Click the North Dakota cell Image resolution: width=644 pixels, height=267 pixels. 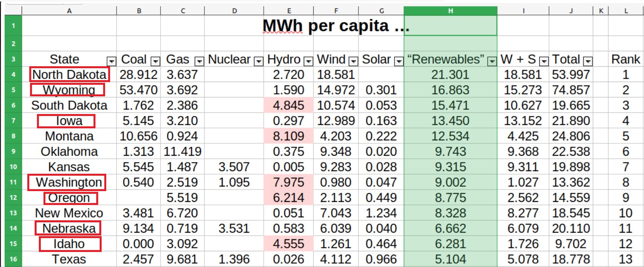[x=69, y=74]
